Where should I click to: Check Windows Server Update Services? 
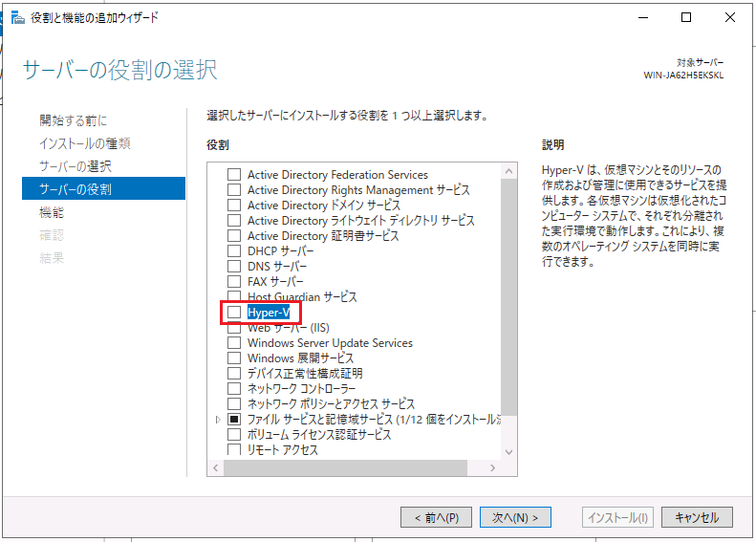point(234,343)
